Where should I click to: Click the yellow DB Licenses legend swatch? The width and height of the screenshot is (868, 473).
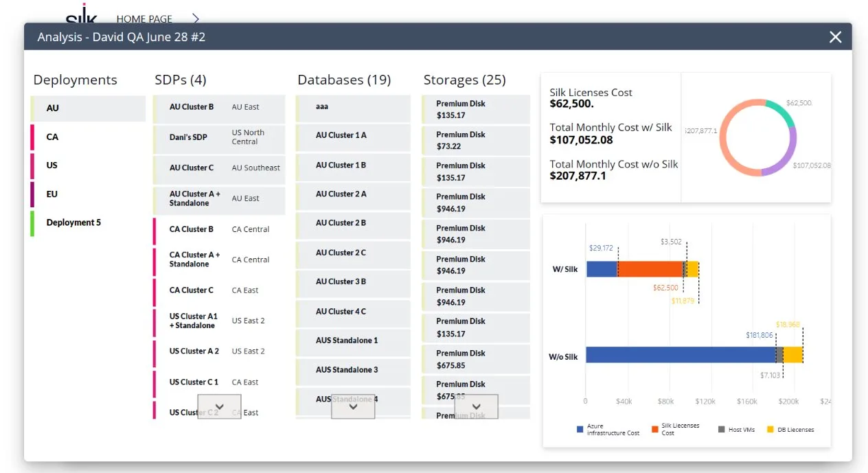pos(770,430)
